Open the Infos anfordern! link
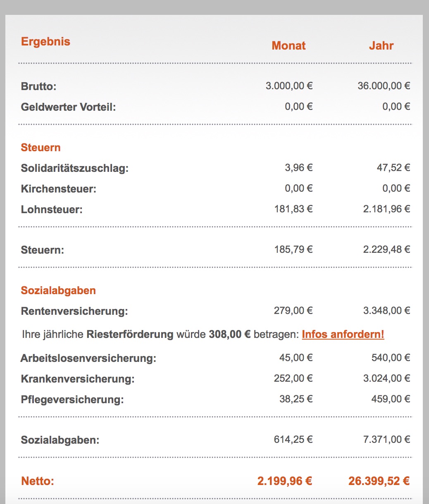Viewport: 429px width, 504px height. pos(343,334)
